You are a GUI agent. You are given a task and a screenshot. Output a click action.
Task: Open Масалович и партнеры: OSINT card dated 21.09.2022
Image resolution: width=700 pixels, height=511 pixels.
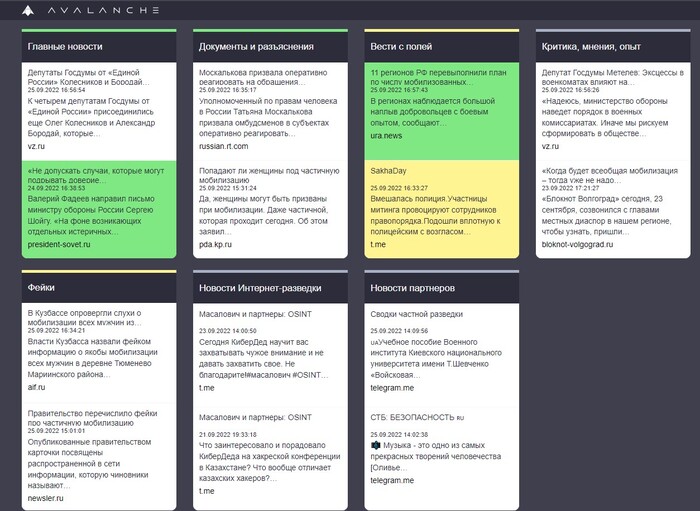click(255, 417)
